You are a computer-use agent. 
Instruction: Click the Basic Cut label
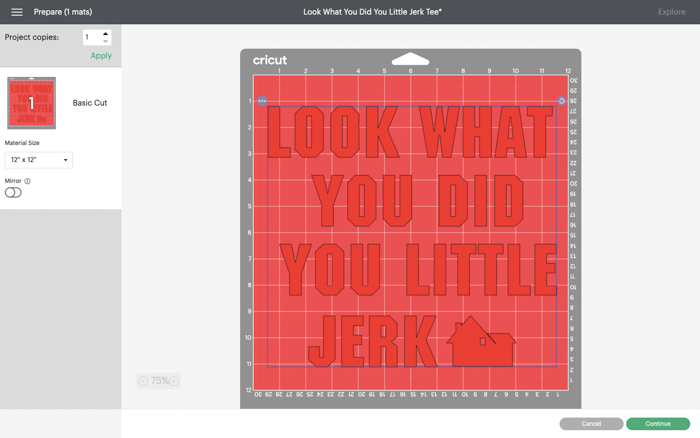pos(90,103)
